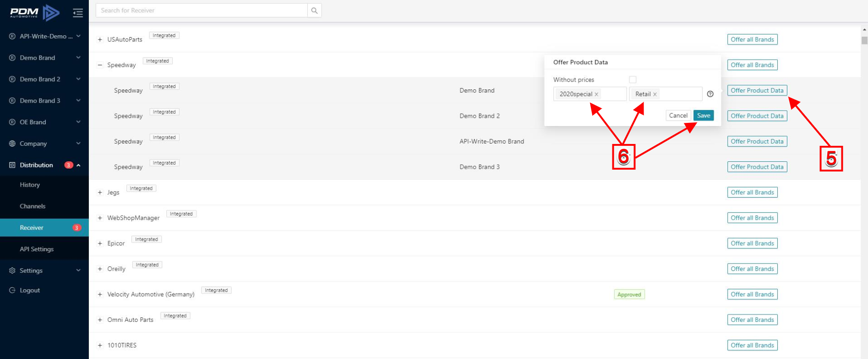Click the vertical scrollbar thumb

[864, 40]
